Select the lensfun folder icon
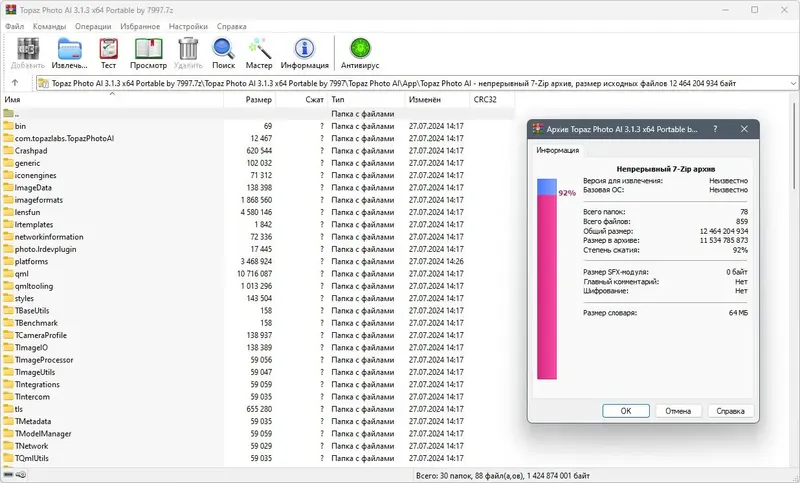This screenshot has width=800, height=483. [x=8, y=212]
